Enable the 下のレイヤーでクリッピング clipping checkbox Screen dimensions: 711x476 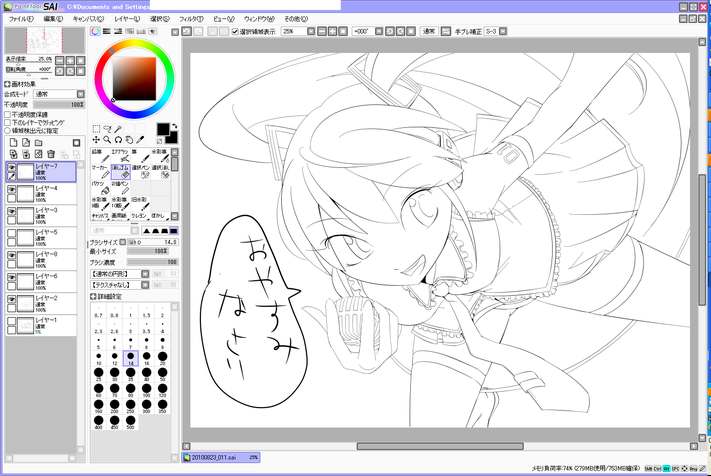7,122
